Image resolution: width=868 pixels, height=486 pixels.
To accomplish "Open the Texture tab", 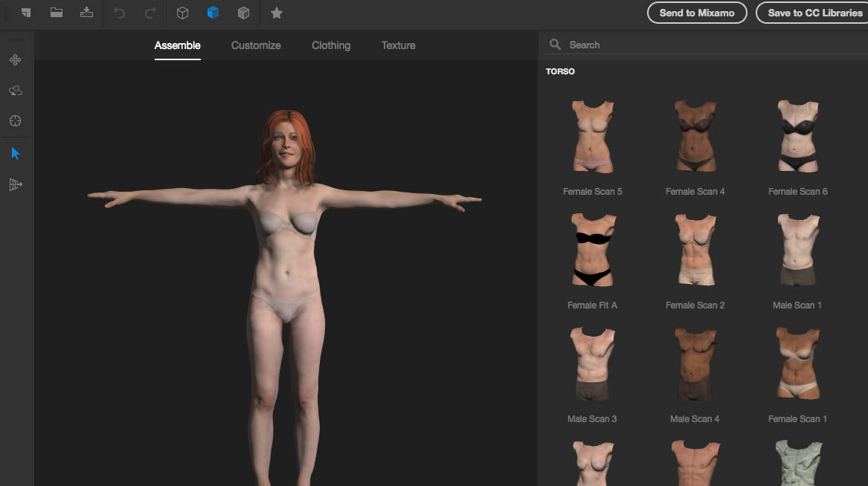I will click(398, 45).
